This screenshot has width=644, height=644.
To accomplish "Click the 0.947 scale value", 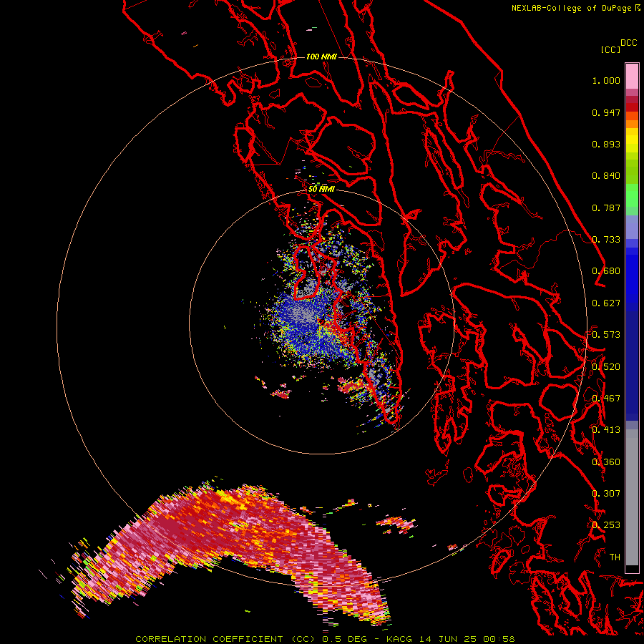I will pos(606,112).
